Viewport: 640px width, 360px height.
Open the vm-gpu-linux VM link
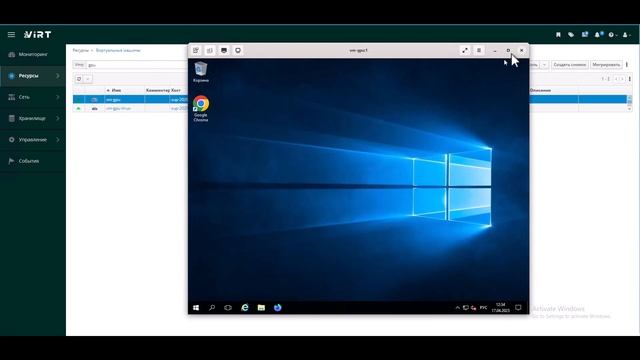coord(118,109)
